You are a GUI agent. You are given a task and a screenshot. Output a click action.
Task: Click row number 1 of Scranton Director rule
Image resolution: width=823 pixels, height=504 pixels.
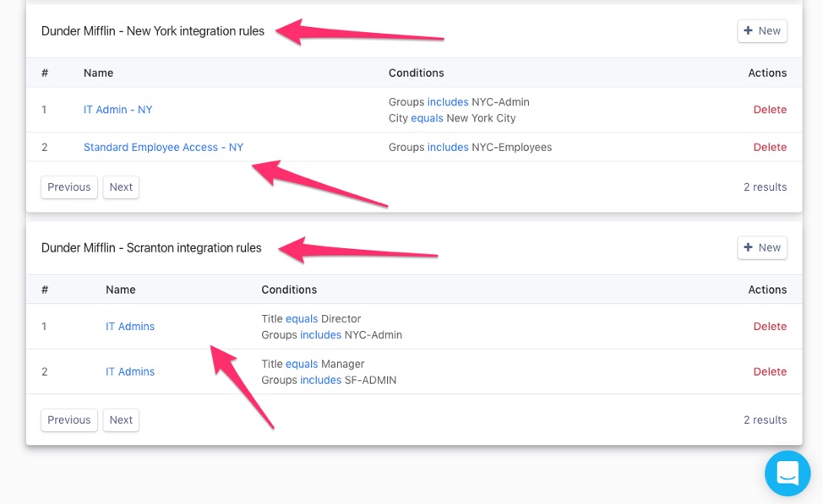44,326
